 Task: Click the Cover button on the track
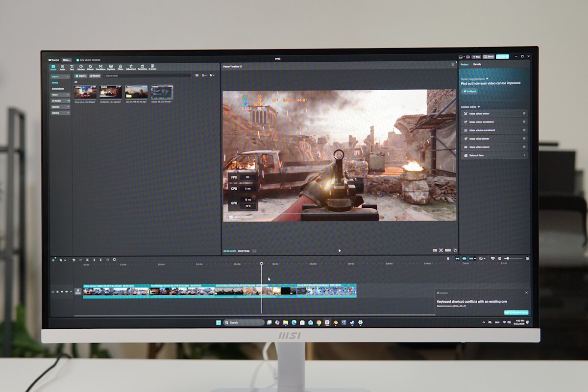[x=78, y=292]
